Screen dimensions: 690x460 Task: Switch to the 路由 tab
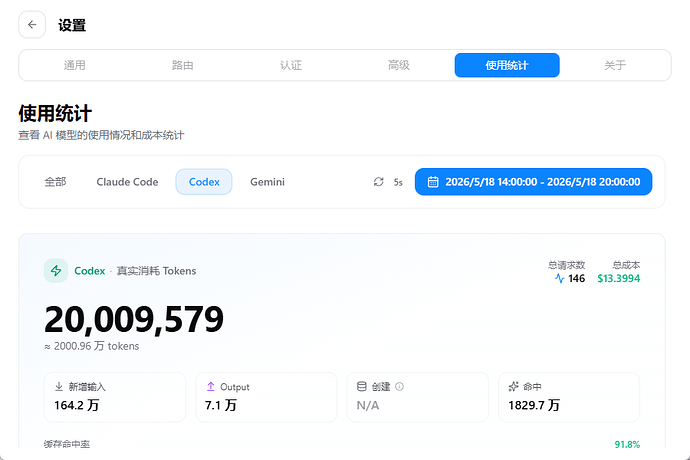(x=183, y=65)
